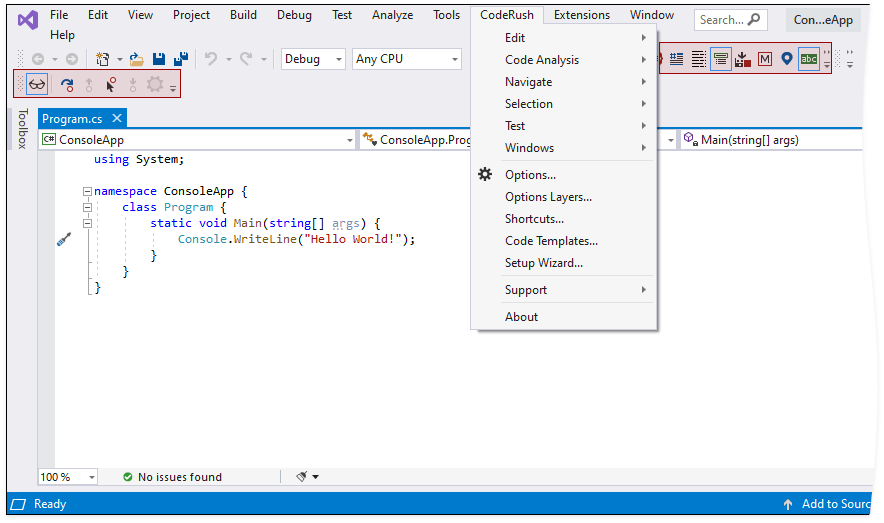The height and width of the screenshot is (523, 884).
Task: Click the paintbrush icon in the editor margin
Action: [x=64, y=240]
